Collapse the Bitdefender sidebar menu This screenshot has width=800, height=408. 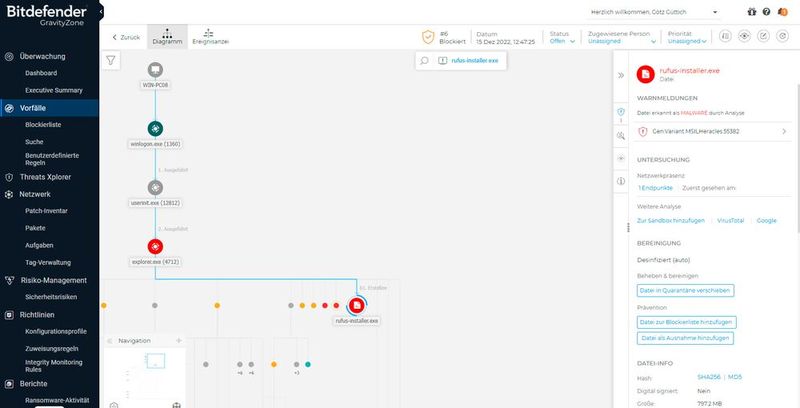[x=101, y=11]
